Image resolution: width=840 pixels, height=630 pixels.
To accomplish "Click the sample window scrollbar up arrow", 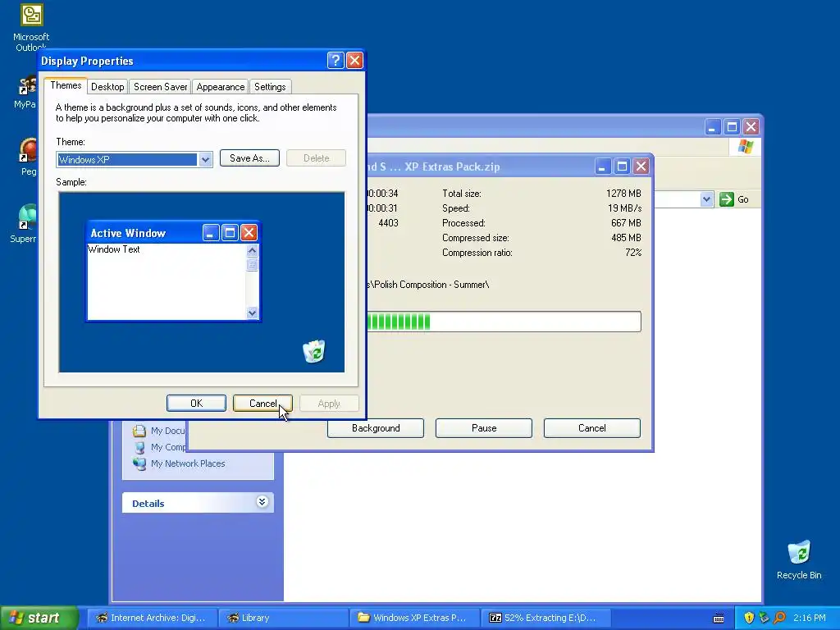I will pos(253,250).
